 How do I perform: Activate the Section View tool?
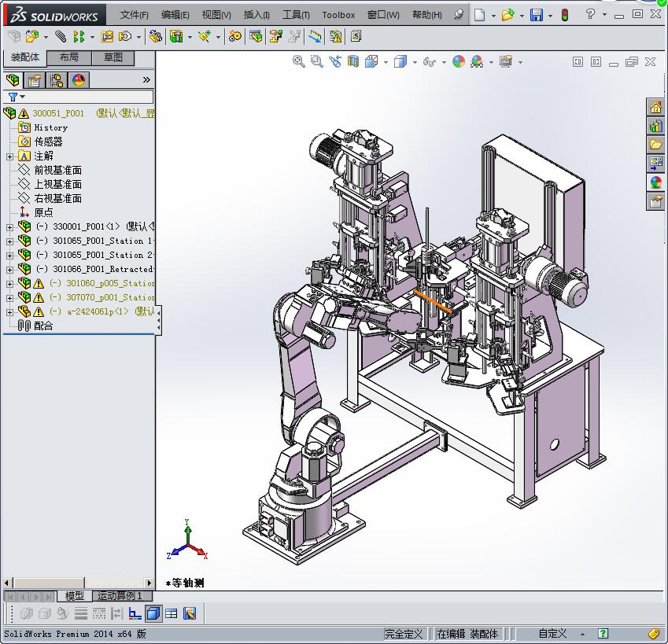pyautogui.click(x=353, y=61)
